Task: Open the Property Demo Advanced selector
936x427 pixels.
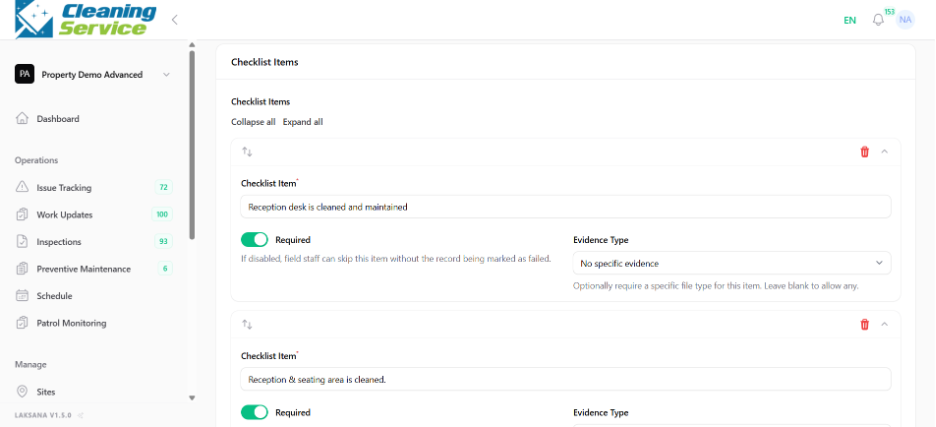Action: point(93,75)
